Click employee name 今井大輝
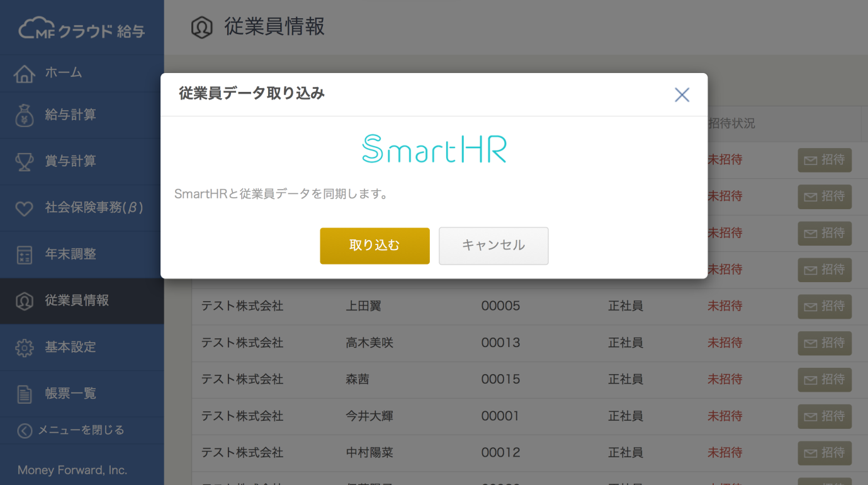Viewport: 868px width, 485px height. (369, 416)
